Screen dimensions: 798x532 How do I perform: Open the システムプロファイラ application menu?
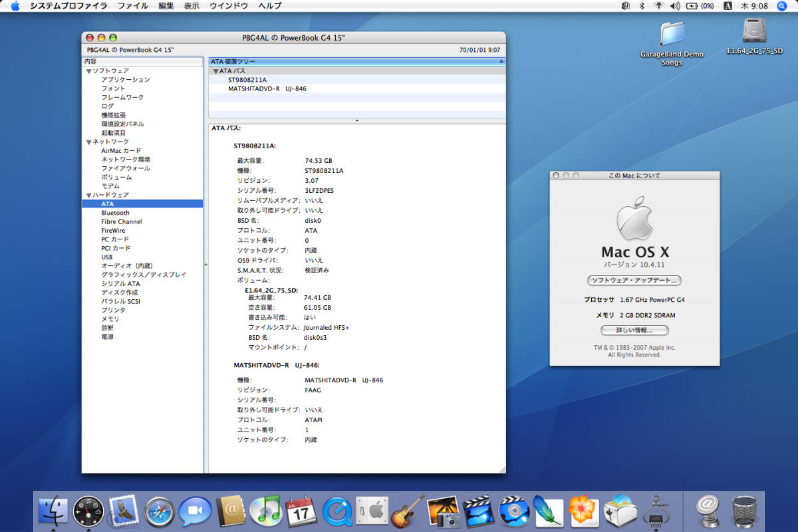pyautogui.click(x=68, y=6)
